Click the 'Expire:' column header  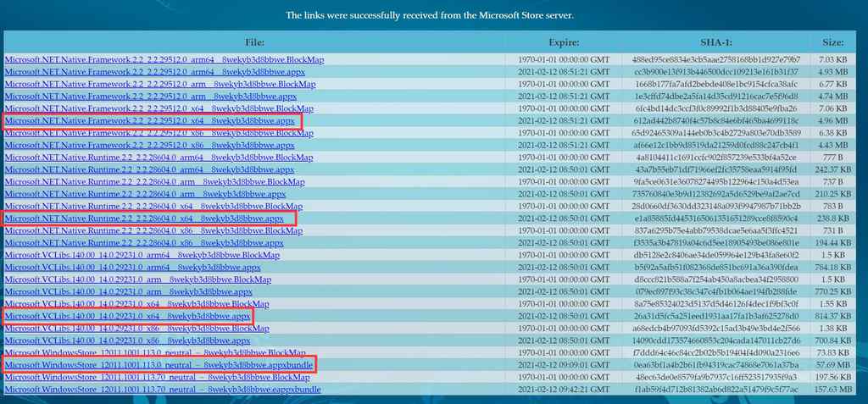click(563, 42)
